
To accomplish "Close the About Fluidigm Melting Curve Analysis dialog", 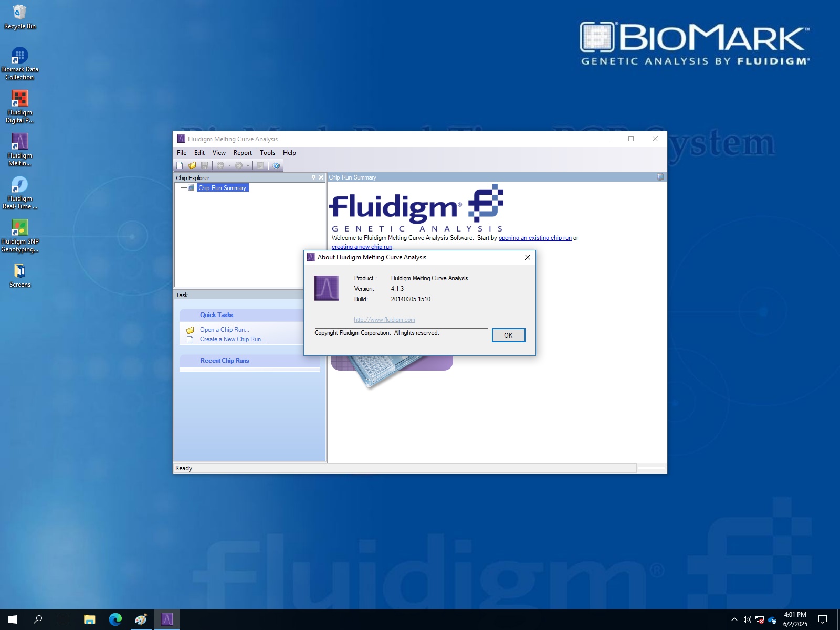I will [x=528, y=257].
